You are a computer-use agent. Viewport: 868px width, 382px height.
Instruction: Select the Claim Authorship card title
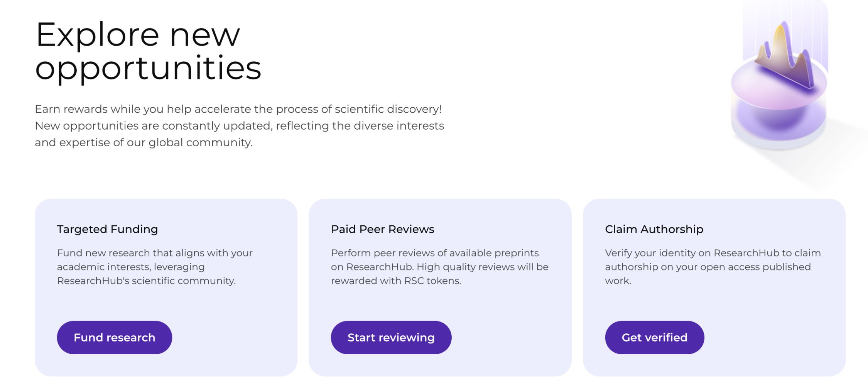654,229
